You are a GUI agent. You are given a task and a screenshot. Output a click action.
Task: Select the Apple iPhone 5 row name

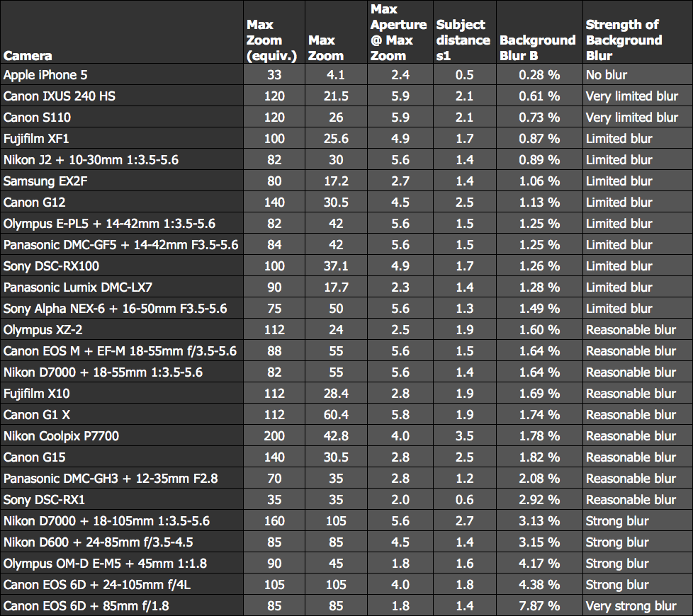tap(122, 74)
